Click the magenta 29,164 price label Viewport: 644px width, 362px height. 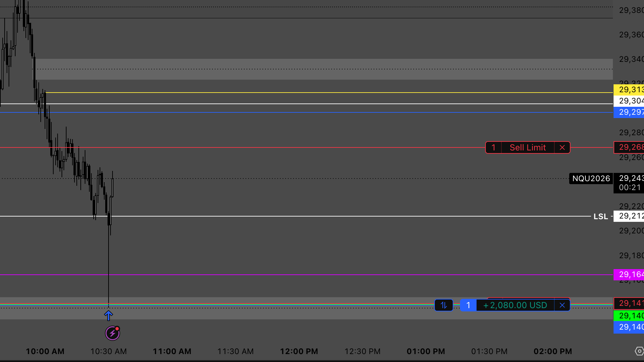629,274
